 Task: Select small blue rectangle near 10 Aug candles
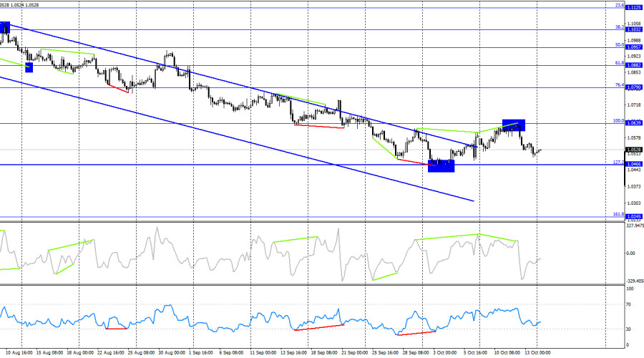coord(29,67)
